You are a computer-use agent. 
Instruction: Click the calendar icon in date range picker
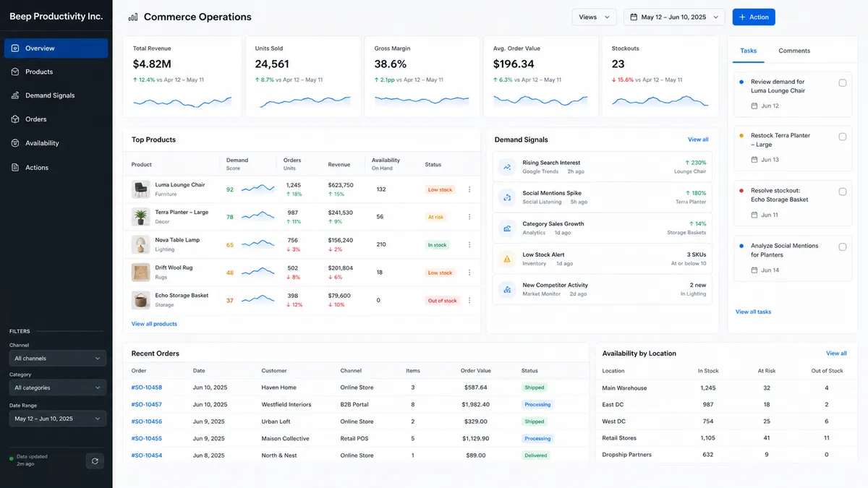pos(634,17)
